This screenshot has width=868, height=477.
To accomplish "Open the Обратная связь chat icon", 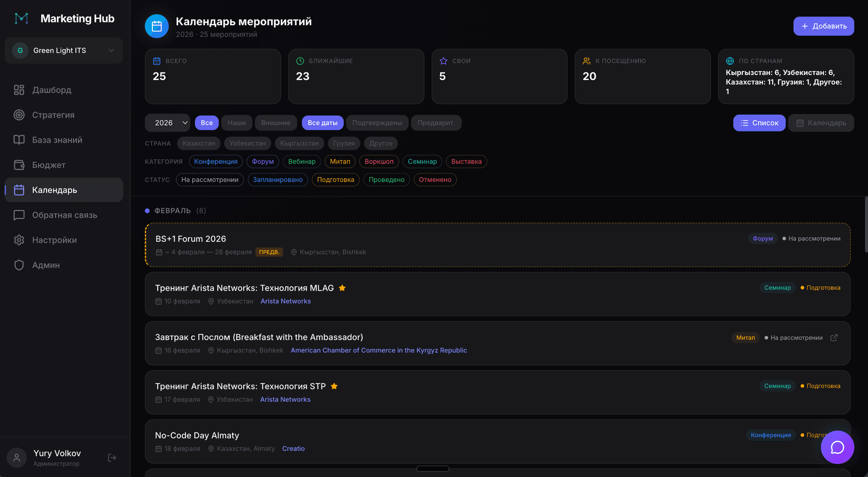I will (x=19, y=215).
